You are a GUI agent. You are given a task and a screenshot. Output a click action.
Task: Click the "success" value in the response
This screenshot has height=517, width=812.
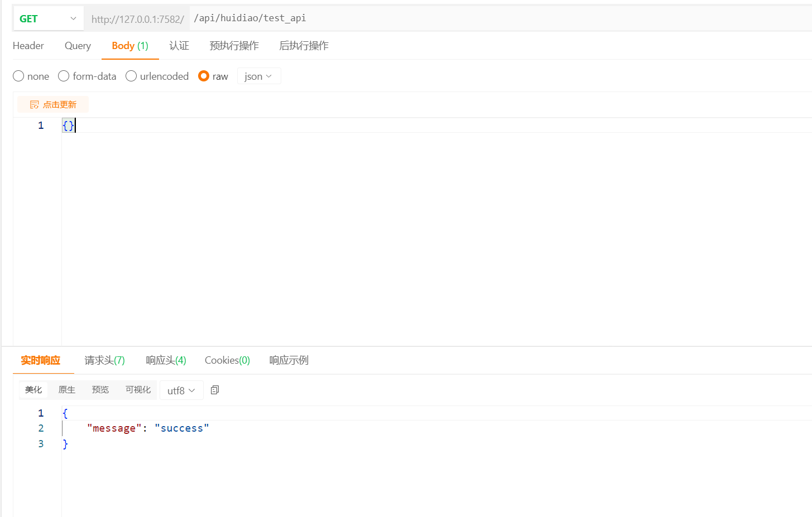click(x=182, y=428)
